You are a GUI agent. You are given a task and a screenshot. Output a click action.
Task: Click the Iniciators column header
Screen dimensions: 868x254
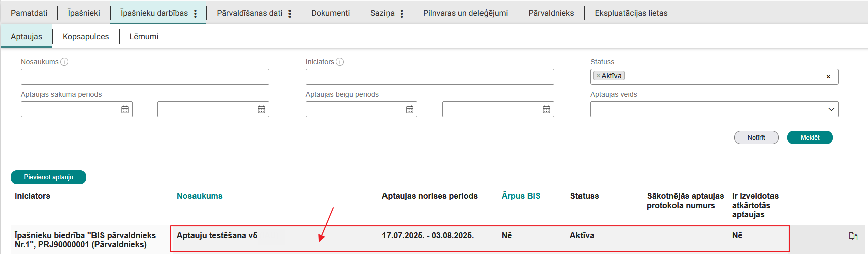point(32,196)
